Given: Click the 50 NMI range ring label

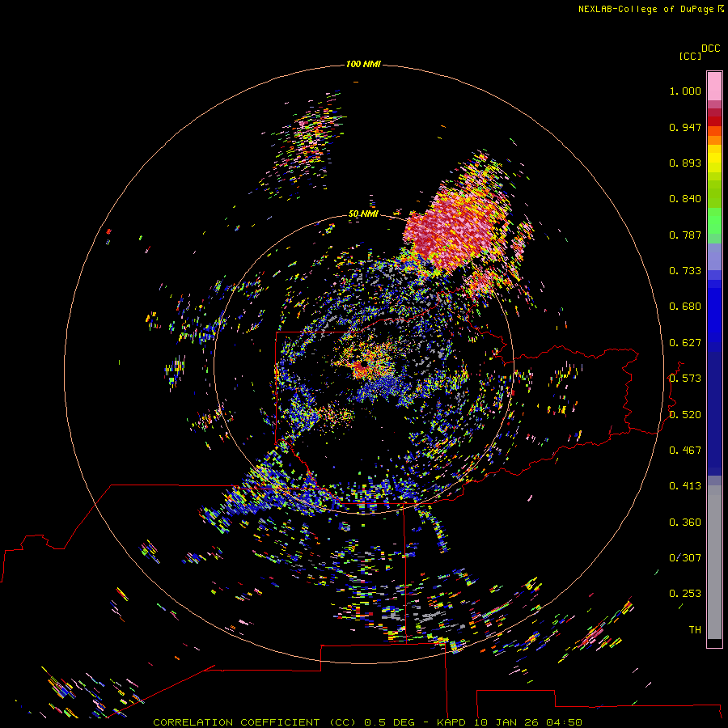Looking at the screenshot, I should pyautogui.click(x=363, y=214).
